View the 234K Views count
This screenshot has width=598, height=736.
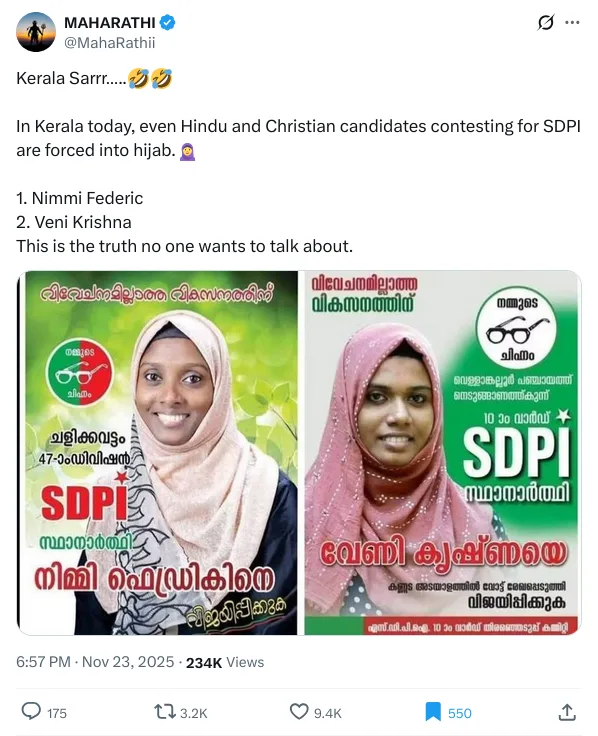[x=225, y=662]
